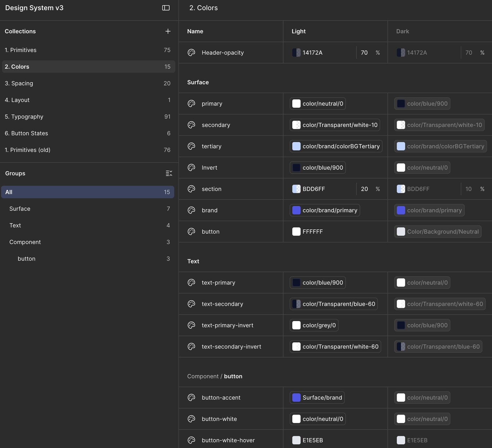Click the Component / button group heading
492x448 pixels.
215,376
